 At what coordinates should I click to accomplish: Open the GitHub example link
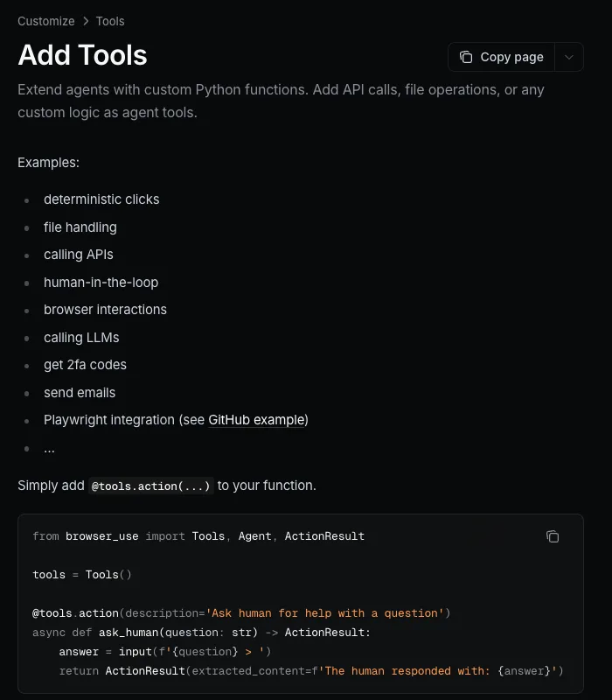(x=256, y=420)
